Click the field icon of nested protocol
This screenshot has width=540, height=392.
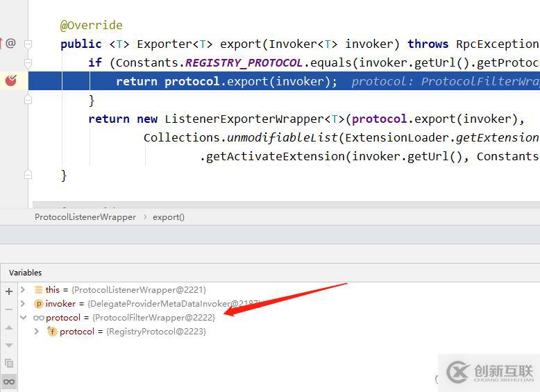[52, 332]
